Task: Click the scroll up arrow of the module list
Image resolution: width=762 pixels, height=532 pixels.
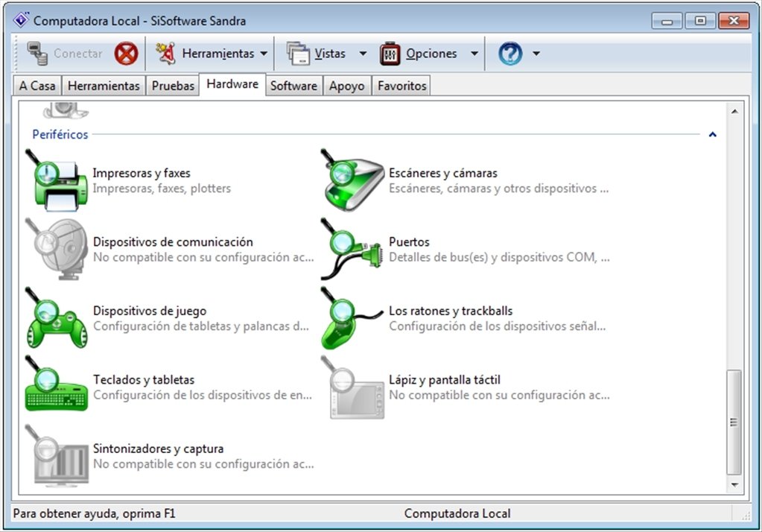Action: (x=734, y=111)
